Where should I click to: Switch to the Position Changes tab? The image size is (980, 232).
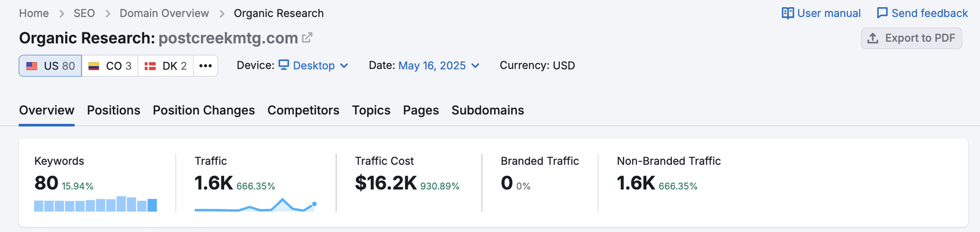click(204, 110)
